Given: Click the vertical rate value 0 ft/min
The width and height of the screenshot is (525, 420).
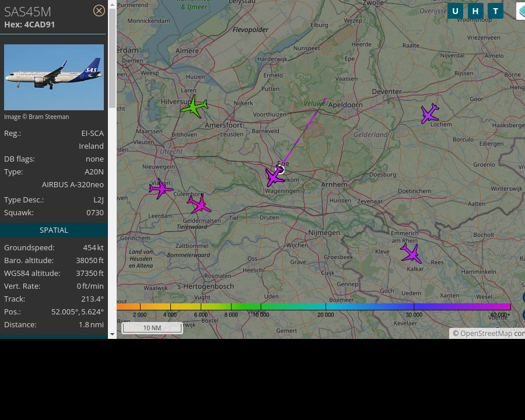Looking at the screenshot, I should [90, 286].
